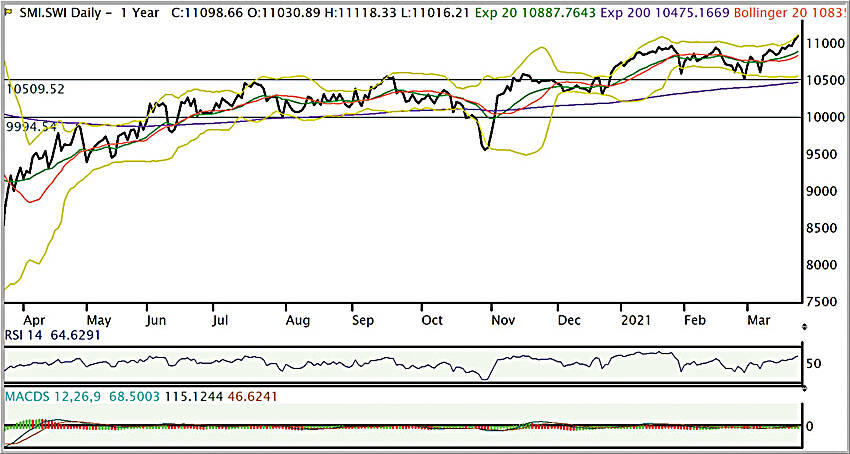Viewport: 850px width, 454px height.
Task: Click the Nov date axis label
Action: (x=503, y=321)
